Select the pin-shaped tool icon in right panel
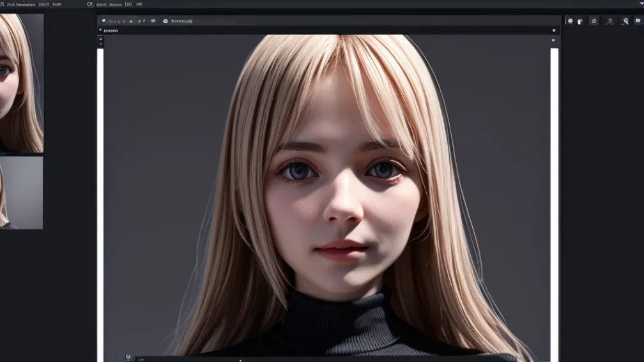Image resolution: width=644 pixels, height=362 pixels. [x=610, y=21]
